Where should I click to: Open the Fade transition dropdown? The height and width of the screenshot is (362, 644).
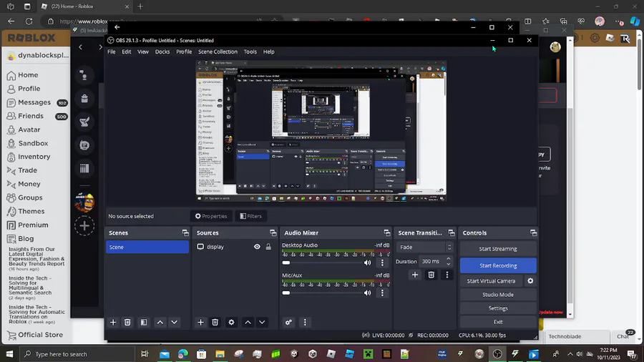tap(425, 247)
